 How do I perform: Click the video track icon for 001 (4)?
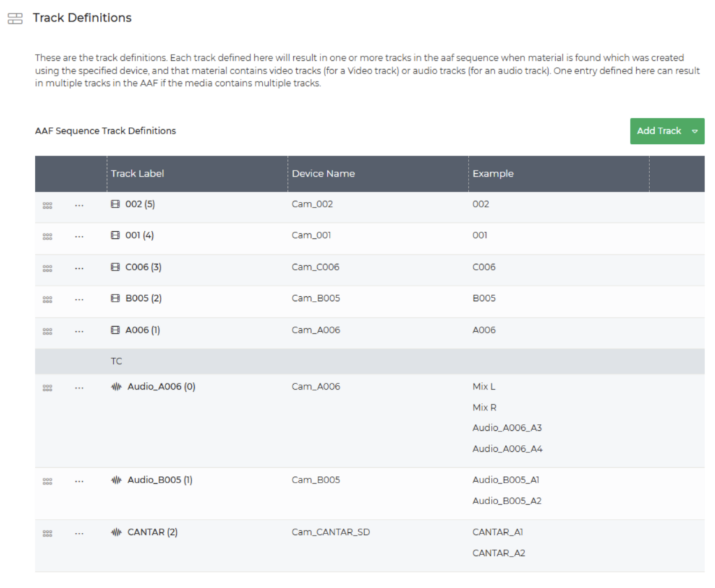[115, 235]
